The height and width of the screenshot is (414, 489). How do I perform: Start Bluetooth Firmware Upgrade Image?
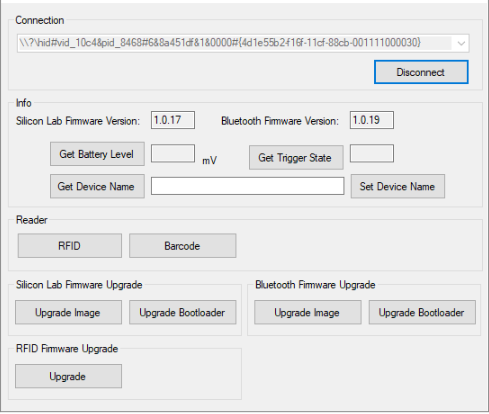coord(308,312)
